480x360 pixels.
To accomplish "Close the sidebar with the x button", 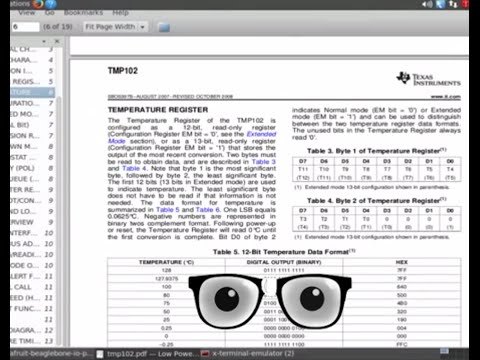I will [57, 41].
